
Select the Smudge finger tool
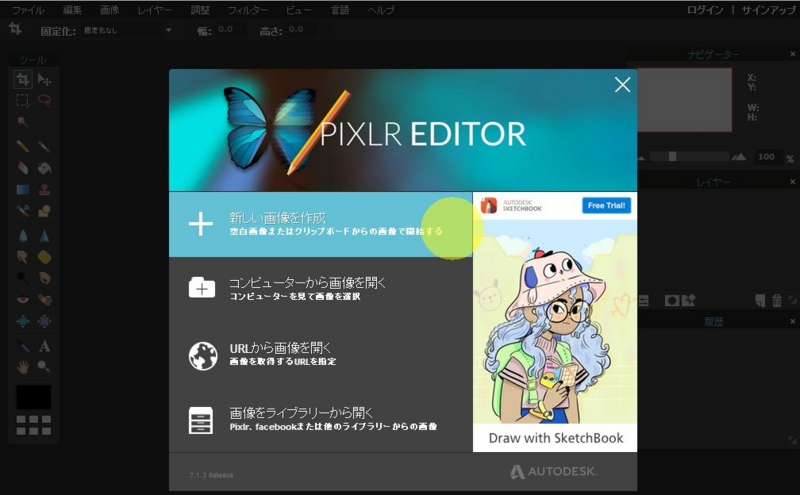click(22, 257)
